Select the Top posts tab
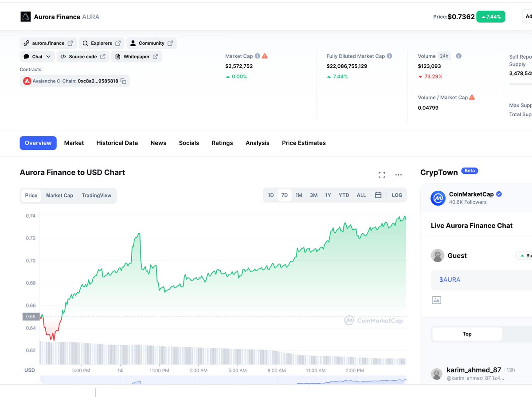The image size is (532, 397). point(467,334)
